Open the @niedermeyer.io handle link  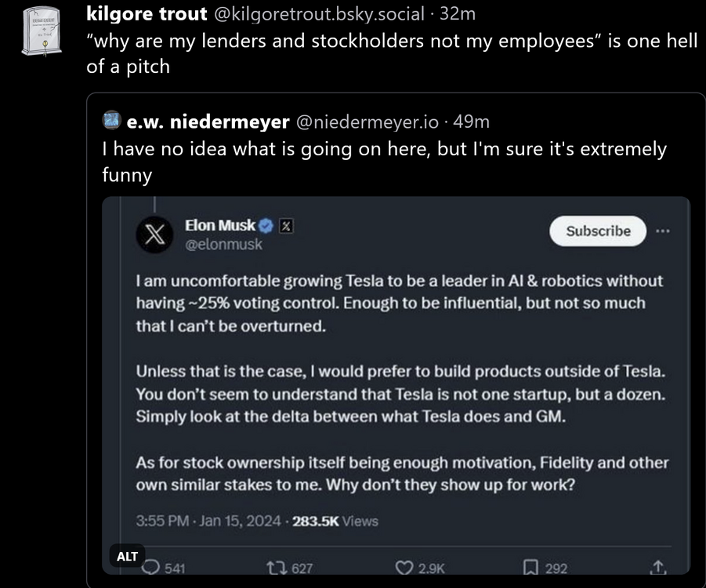pyautogui.click(x=366, y=122)
